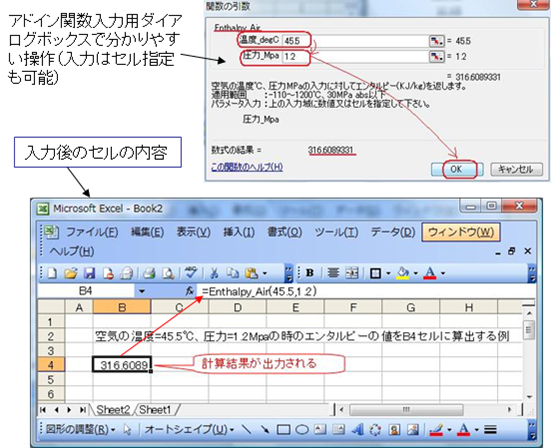551x448 pixels.
Task: Click the 温度_degC input field
Action: coord(355,41)
